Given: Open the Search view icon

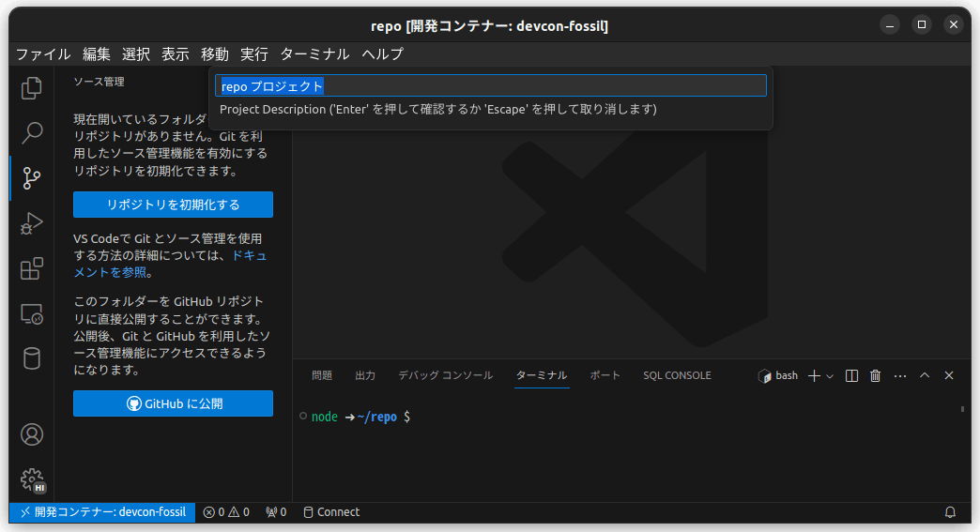Looking at the screenshot, I should 31,133.
